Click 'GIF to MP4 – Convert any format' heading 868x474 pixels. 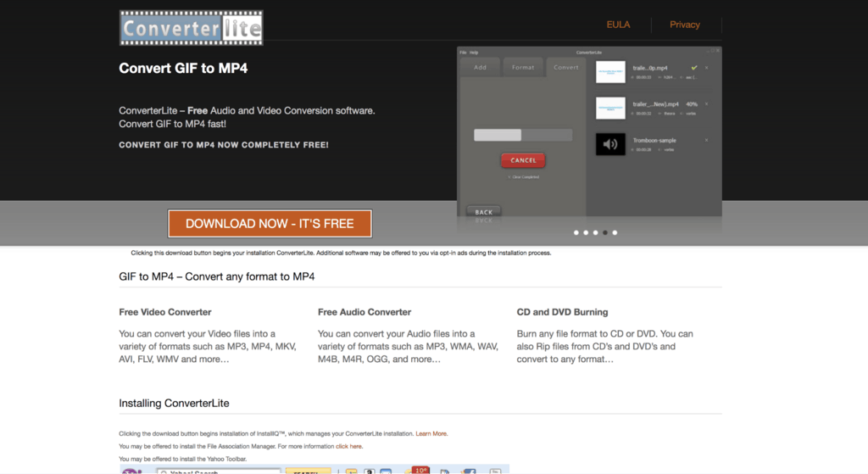(216, 276)
